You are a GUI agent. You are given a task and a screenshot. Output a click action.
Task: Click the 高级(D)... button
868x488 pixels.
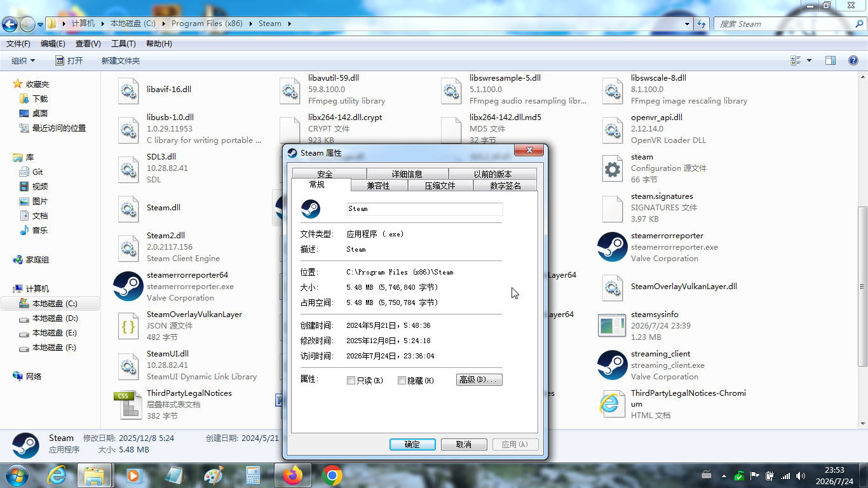(479, 379)
